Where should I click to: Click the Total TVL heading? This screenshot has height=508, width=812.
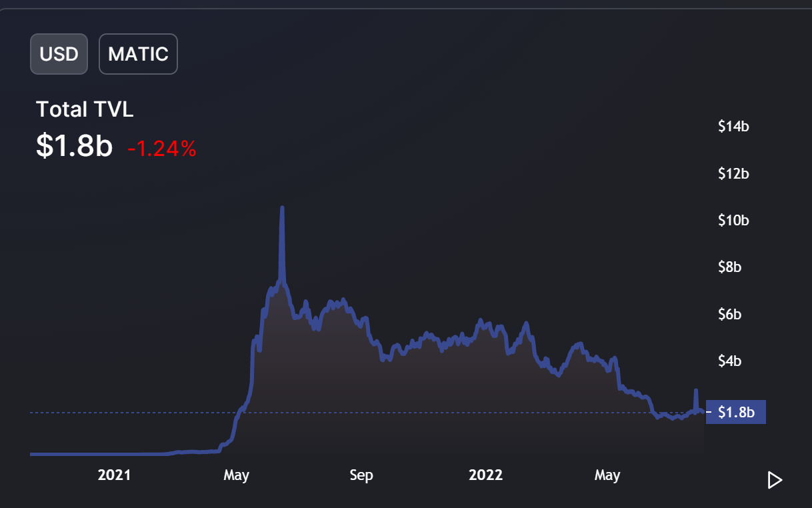(x=85, y=109)
